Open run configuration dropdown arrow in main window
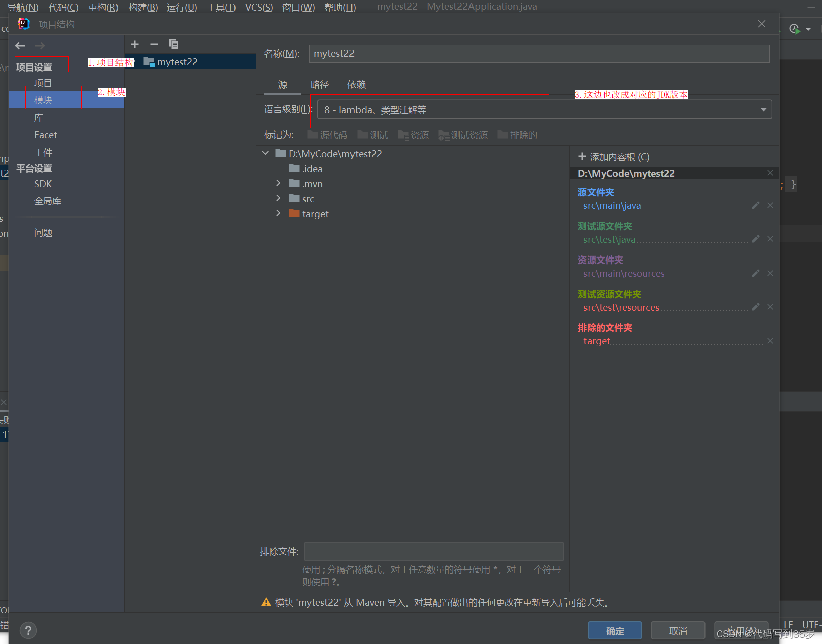Viewport: 822px width, 644px height. pyautogui.click(x=808, y=29)
